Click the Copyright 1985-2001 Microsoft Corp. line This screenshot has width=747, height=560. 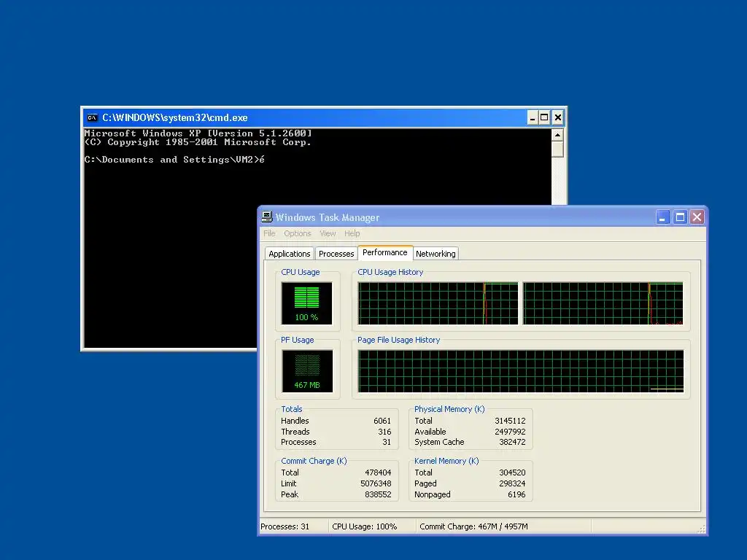pos(198,142)
